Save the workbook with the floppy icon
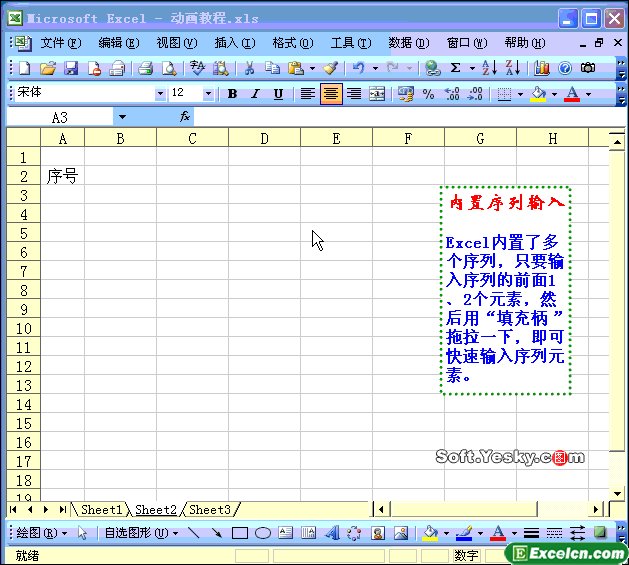 coord(71,68)
